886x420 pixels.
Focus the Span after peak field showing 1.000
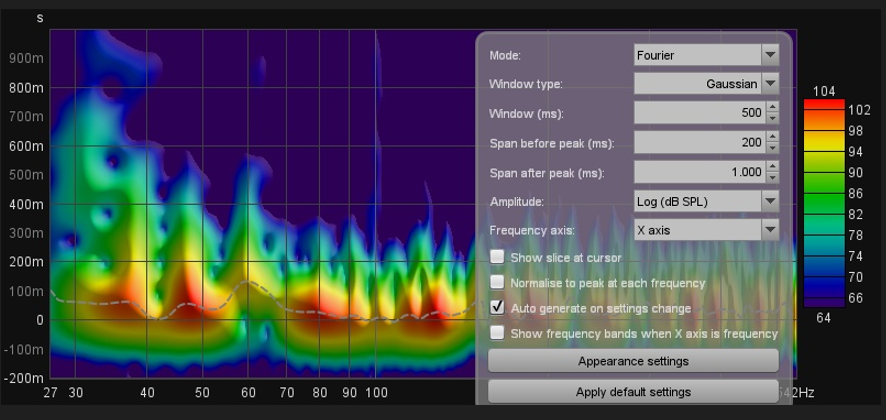pos(699,172)
